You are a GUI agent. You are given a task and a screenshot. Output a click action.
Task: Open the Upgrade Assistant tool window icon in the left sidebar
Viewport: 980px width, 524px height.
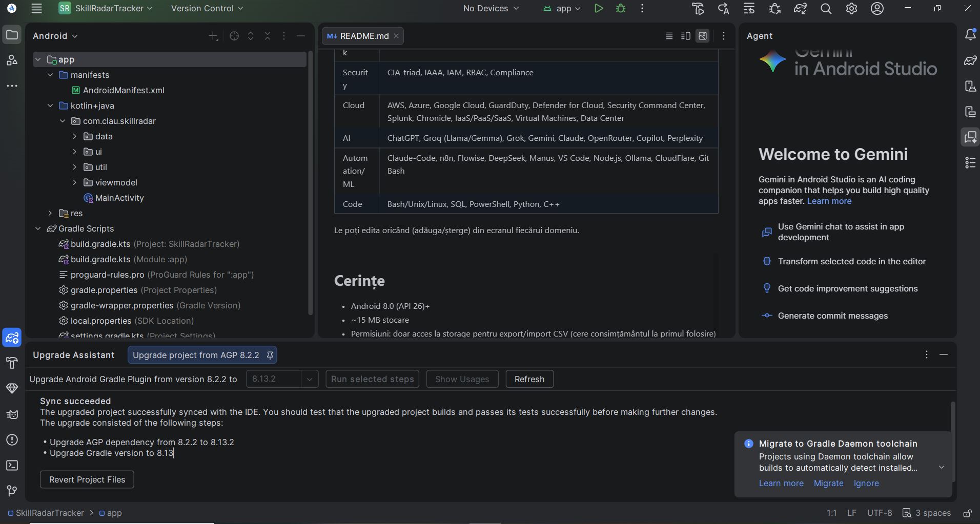click(12, 338)
